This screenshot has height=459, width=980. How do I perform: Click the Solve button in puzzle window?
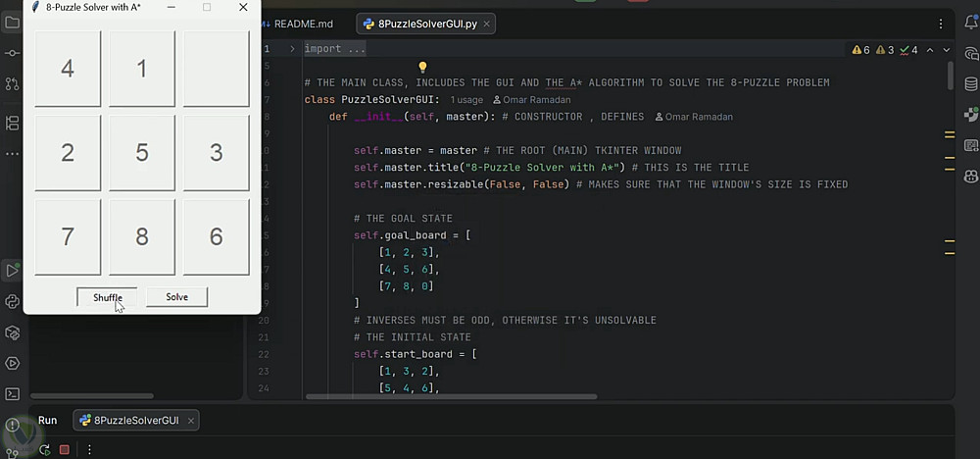176,297
